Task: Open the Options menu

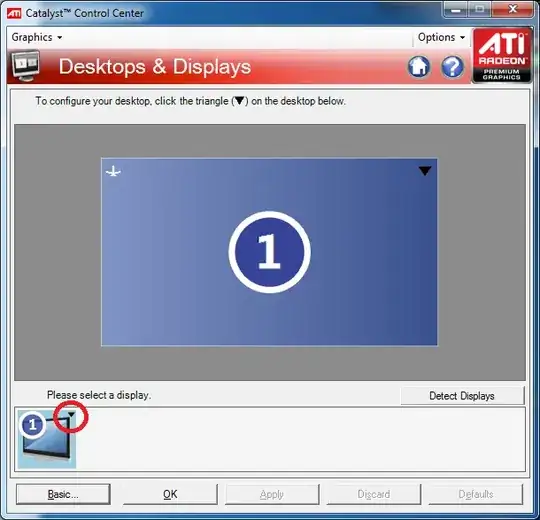Action: (x=441, y=37)
